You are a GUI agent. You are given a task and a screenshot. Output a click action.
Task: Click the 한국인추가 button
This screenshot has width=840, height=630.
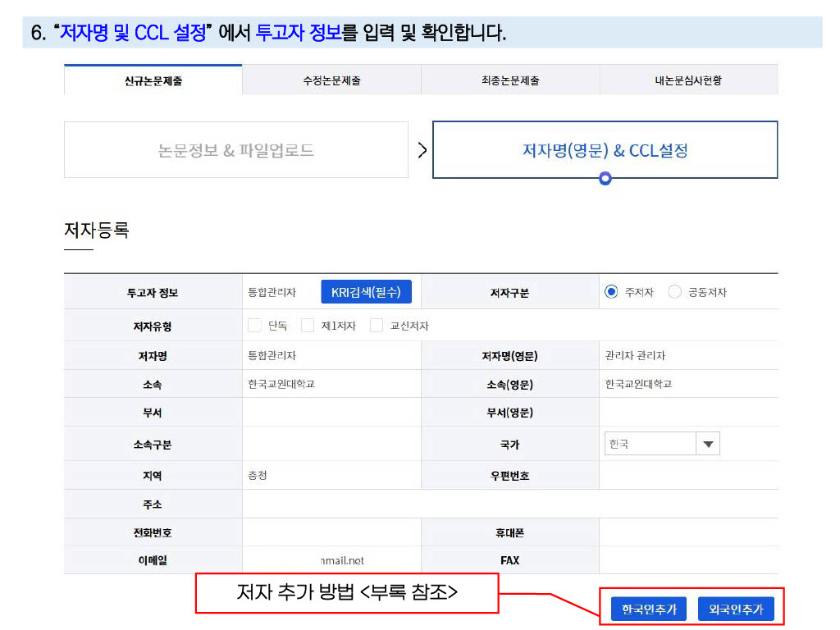[649, 609]
